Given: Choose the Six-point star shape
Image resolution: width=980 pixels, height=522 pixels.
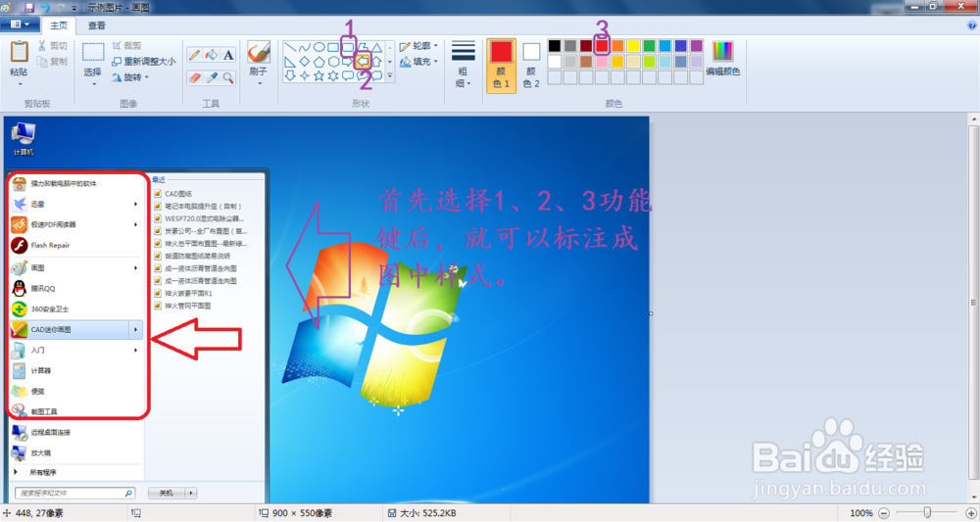Looking at the screenshot, I should pos(334,75).
